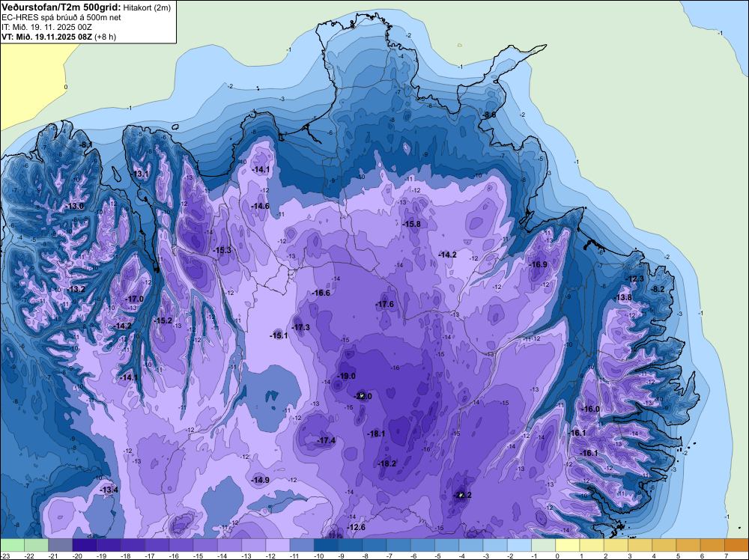Click the -12.3 temperature value
This screenshot has height=560, width=749.
635,279
